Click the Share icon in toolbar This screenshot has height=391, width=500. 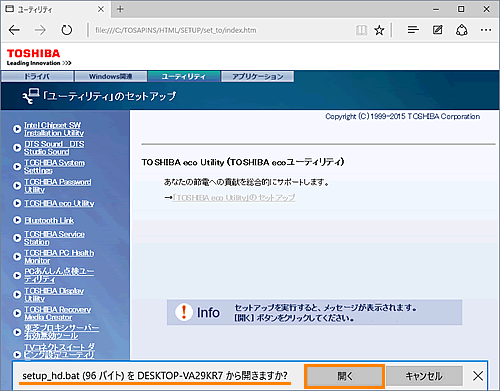click(462, 30)
